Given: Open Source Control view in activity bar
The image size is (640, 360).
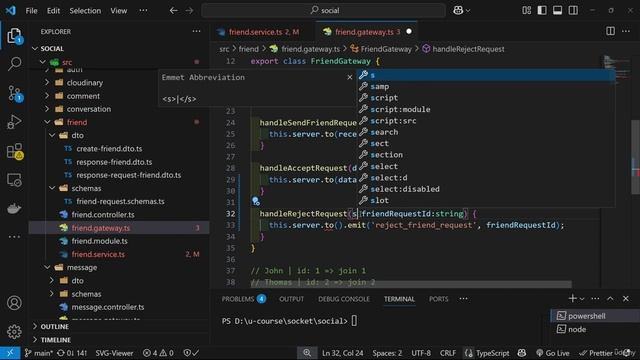Looking at the screenshot, I should click(x=14, y=93).
